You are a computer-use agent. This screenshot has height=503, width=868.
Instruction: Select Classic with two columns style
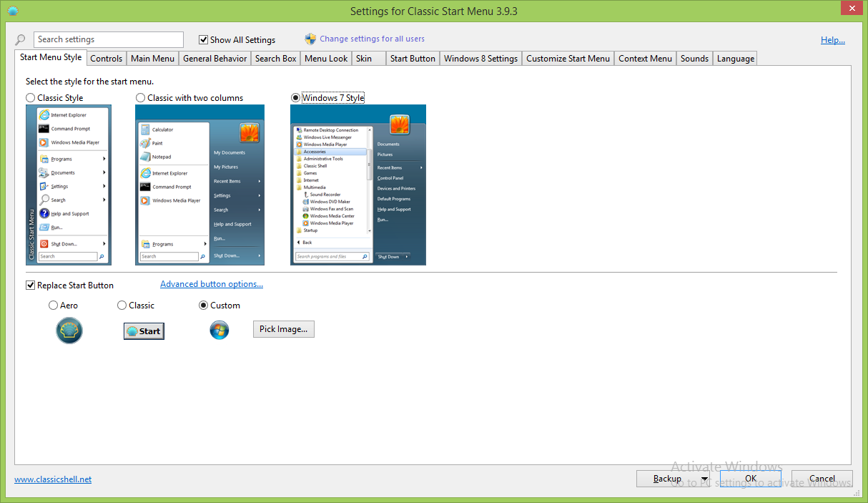pos(141,98)
